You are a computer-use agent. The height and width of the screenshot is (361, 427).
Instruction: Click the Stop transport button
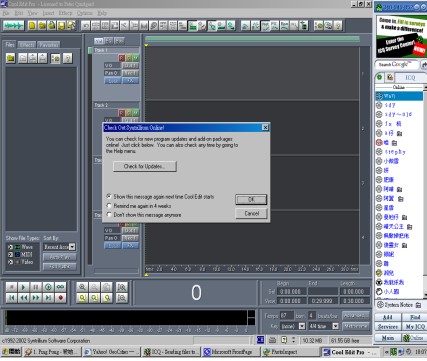tap(11, 287)
